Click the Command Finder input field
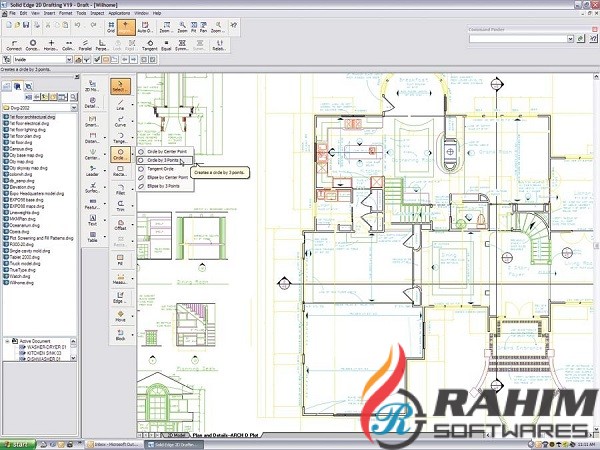The width and height of the screenshot is (600, 450). tap(518, 39)
